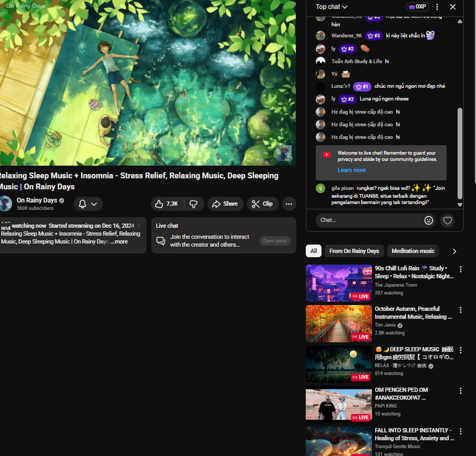Close the live chat panel
Image resolution: width=476 pixels, height=456 pixels.
click(x=453, y=7)
